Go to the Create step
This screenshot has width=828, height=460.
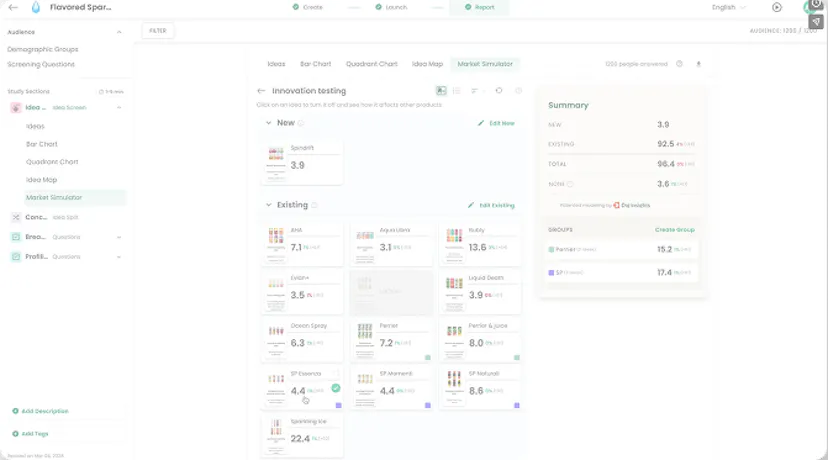pyautogui.click(x=308, y=7)
